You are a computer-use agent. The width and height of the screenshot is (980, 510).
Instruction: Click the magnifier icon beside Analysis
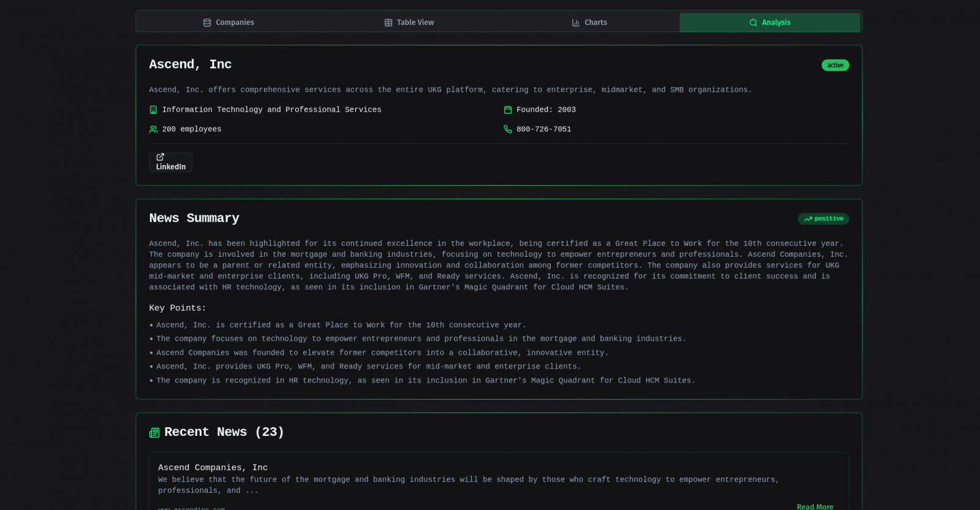pyautogui.click(x=753, y=23)
